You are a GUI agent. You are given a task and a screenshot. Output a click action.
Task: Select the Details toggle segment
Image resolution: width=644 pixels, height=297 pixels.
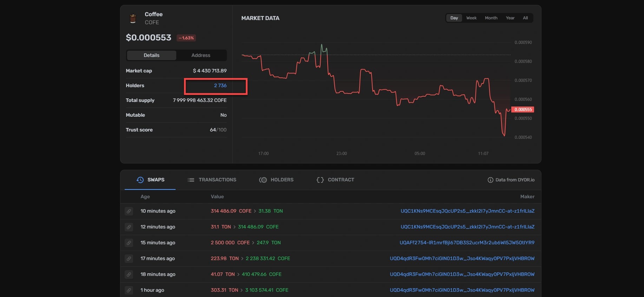(151, 55)
